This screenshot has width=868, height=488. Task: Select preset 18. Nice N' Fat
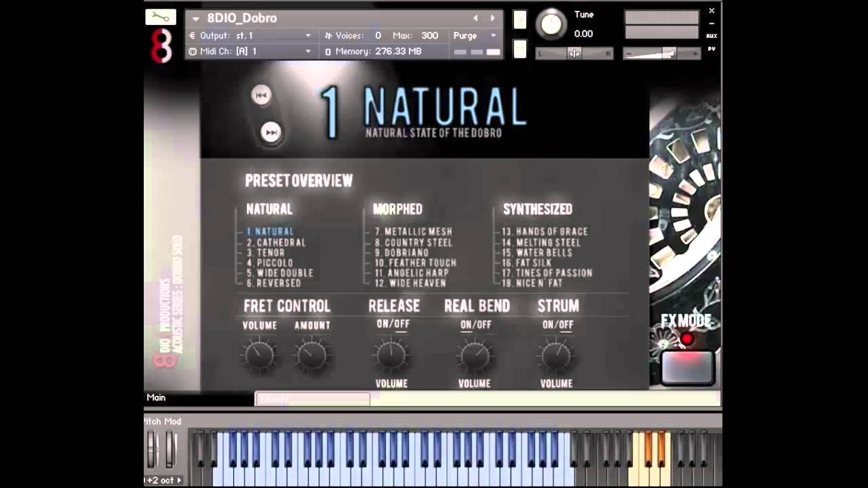point(532,283)
